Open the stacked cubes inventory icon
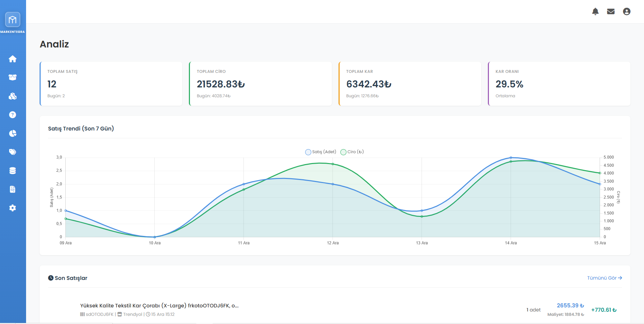 tap(13, 96)
